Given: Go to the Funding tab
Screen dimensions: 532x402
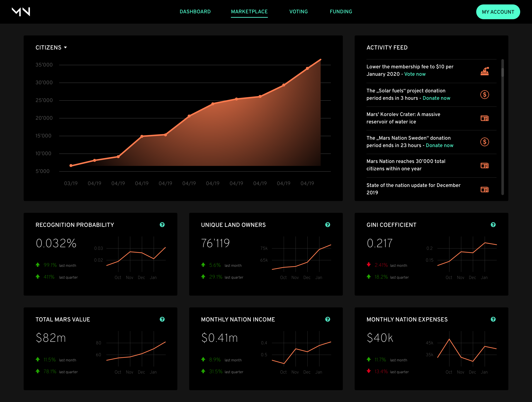Looking at the screenshot, I should click(341, 12).
